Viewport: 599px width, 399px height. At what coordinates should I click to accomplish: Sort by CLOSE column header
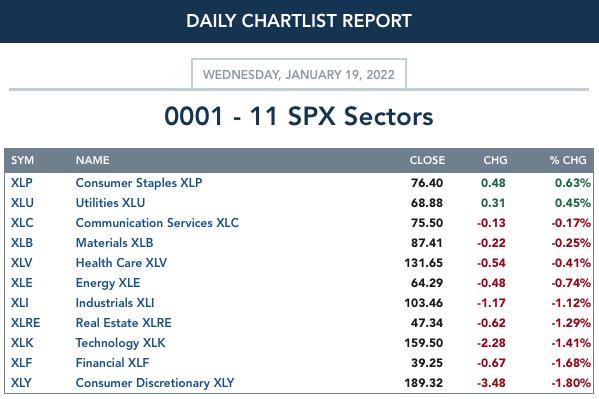[x=427, y=160]
